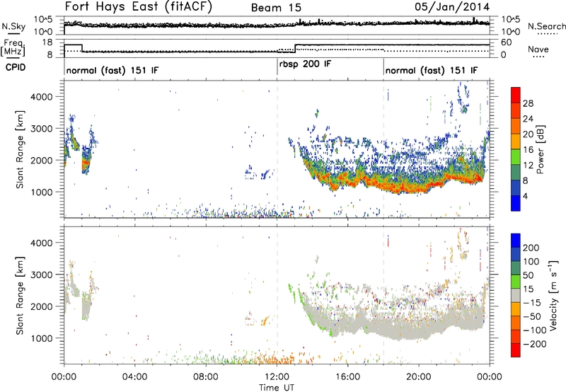Click the '12:00' time tick label
The width and height of the screenshot is (566, 392).
(x=277, y=377)
